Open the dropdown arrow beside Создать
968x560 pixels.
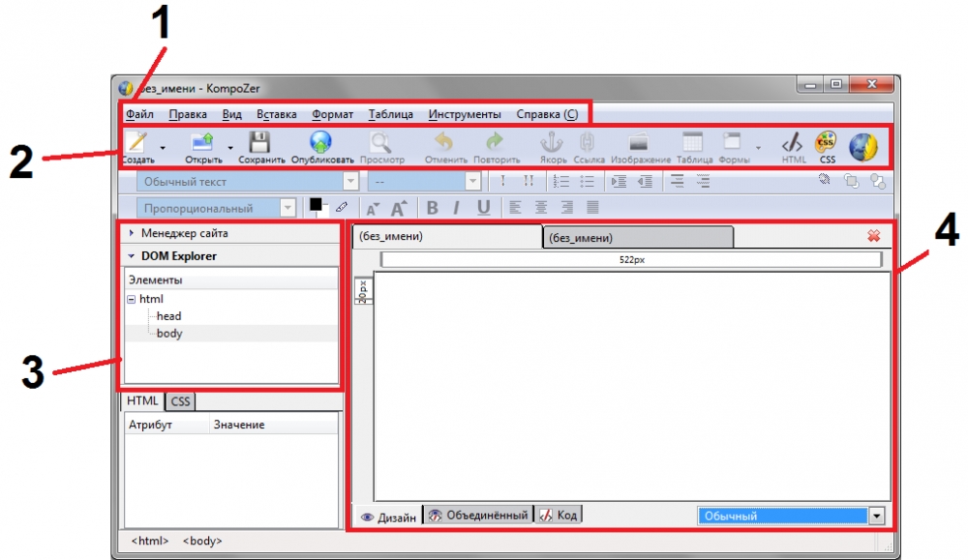click(163, 148)
